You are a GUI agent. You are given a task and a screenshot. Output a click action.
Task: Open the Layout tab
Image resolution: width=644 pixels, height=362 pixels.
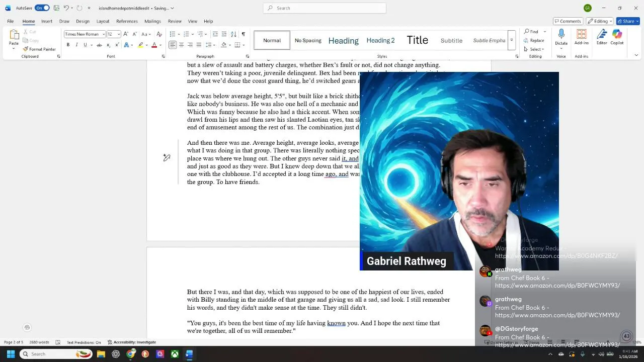click(x=103, y=21)
